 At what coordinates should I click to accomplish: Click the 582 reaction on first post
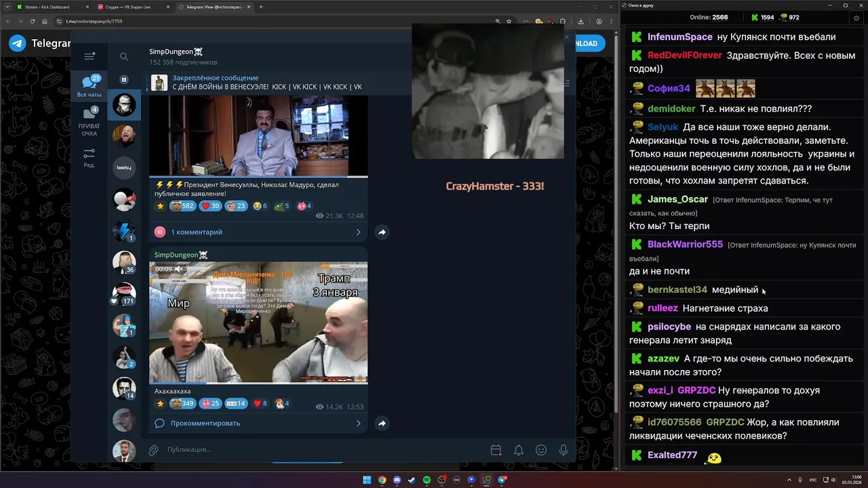click(182, 206)
